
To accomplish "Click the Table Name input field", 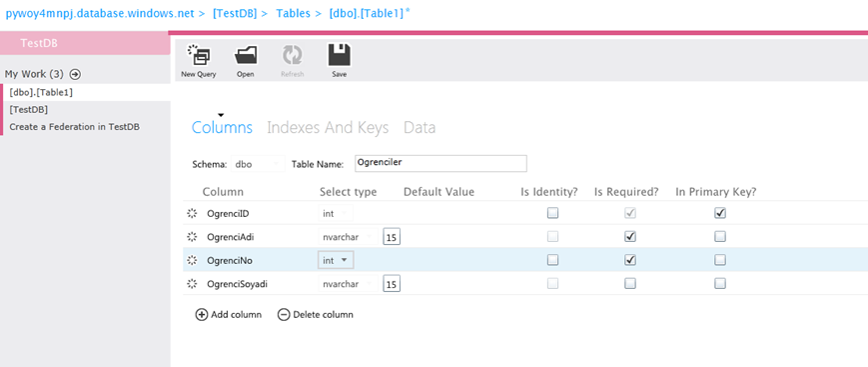I will point(440,164).
